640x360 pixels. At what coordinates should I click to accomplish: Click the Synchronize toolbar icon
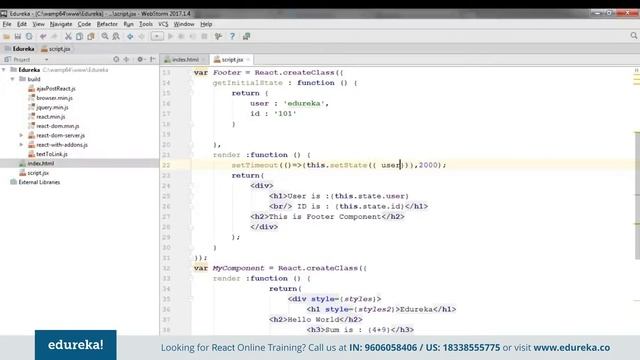(29, 37)
